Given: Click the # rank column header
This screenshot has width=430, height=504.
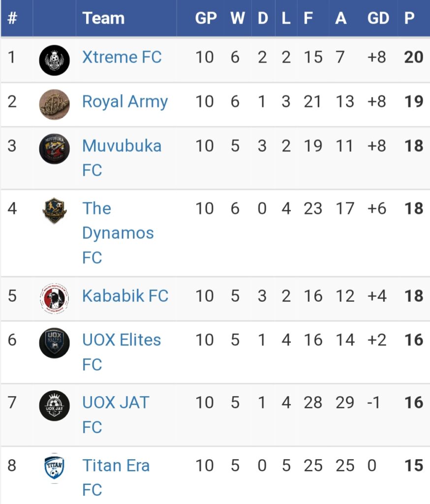Looking at the screenshot, I should 12,18.
